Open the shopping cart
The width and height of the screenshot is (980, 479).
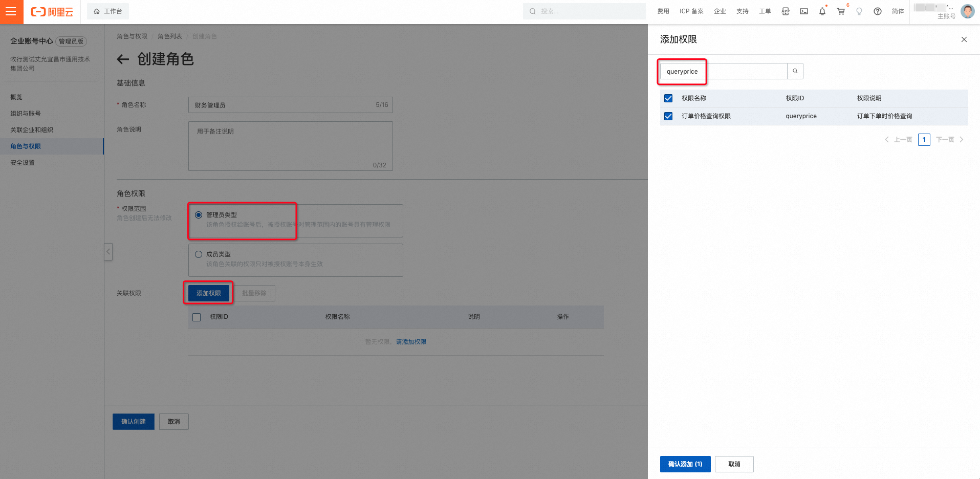(841, 11)
